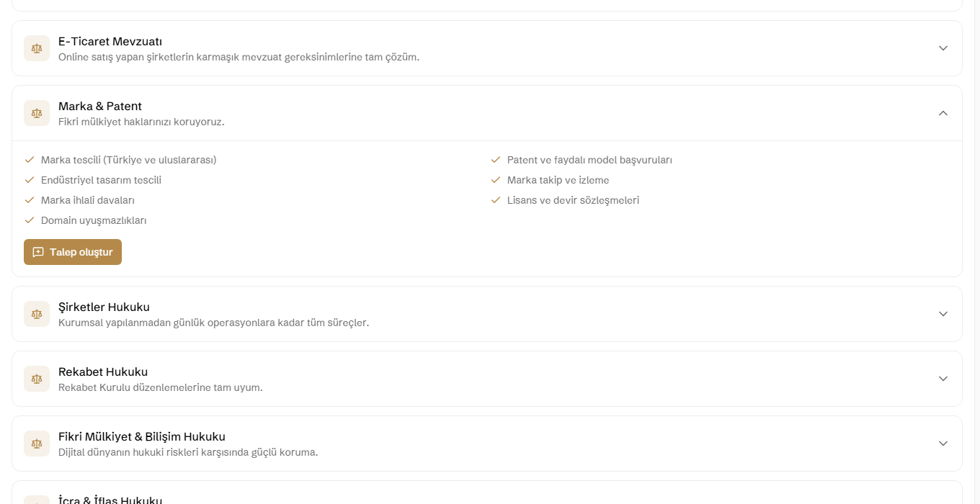Expand the Şirketler Hukuku chevron
980x504 pixels.
pos(943,314)
